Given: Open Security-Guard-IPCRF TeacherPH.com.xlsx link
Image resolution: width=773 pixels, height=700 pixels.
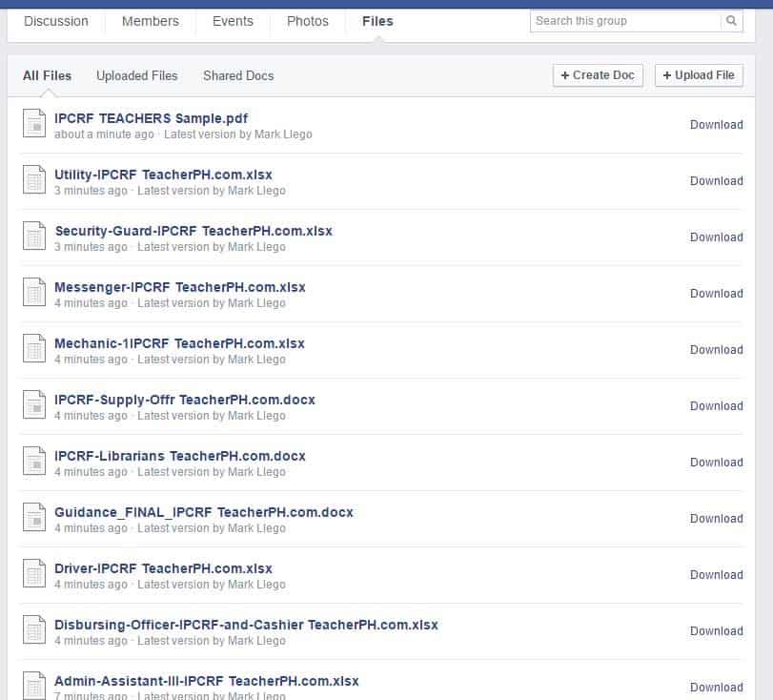Looking at the screenshot, I should pyautogui.click(x=193, y=231).
